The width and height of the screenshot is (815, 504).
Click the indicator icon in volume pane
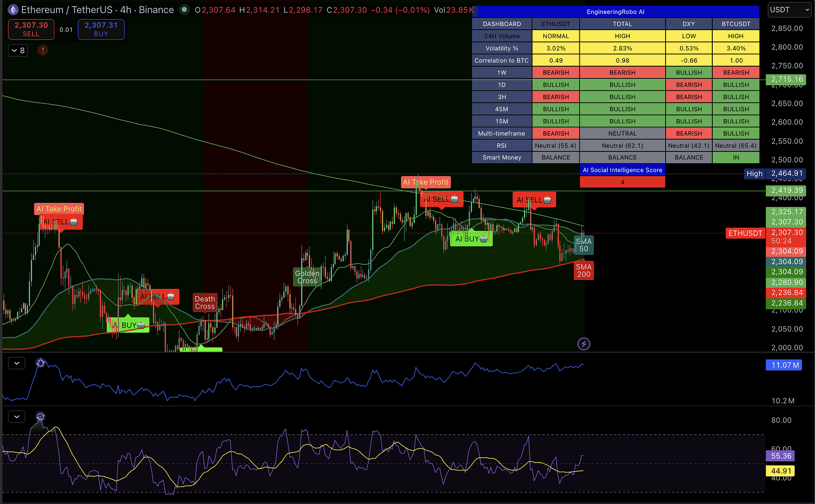[x=40, y=363]
